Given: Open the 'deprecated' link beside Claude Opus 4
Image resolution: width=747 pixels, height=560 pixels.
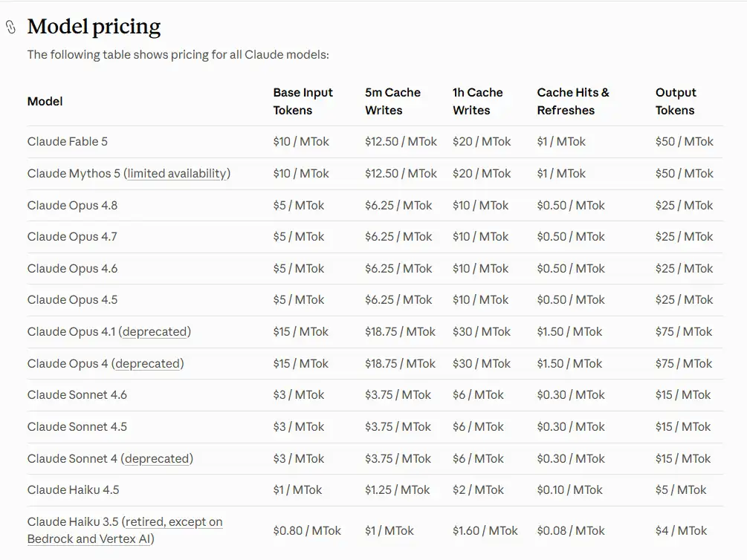Looking at the screenshot, I should (147, 364).
